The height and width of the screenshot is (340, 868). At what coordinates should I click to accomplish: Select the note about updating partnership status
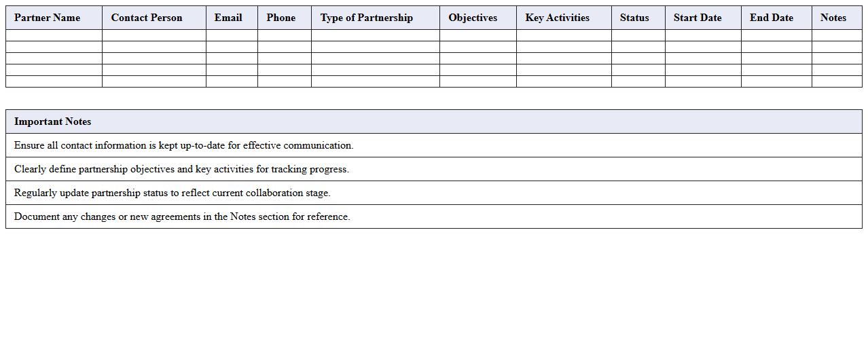point(173,193)
